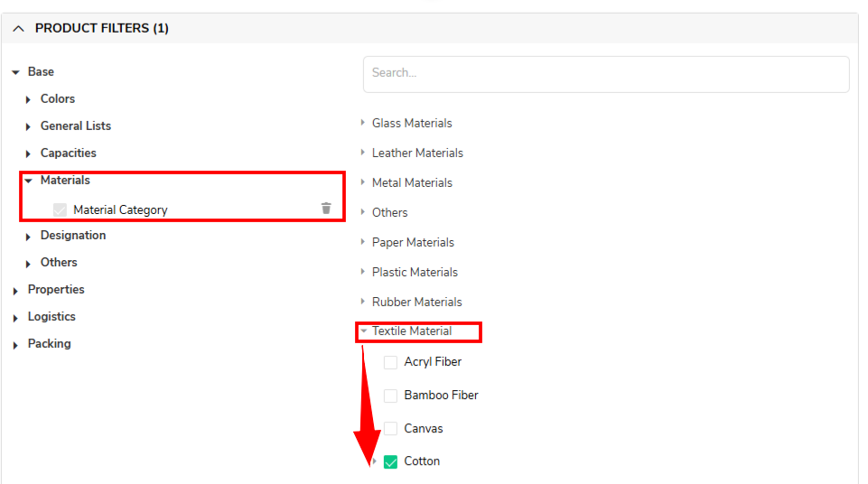This screenshot has width=868, height=484.
Task: Collapse the Textile Material group
Action: coord(364,330)
